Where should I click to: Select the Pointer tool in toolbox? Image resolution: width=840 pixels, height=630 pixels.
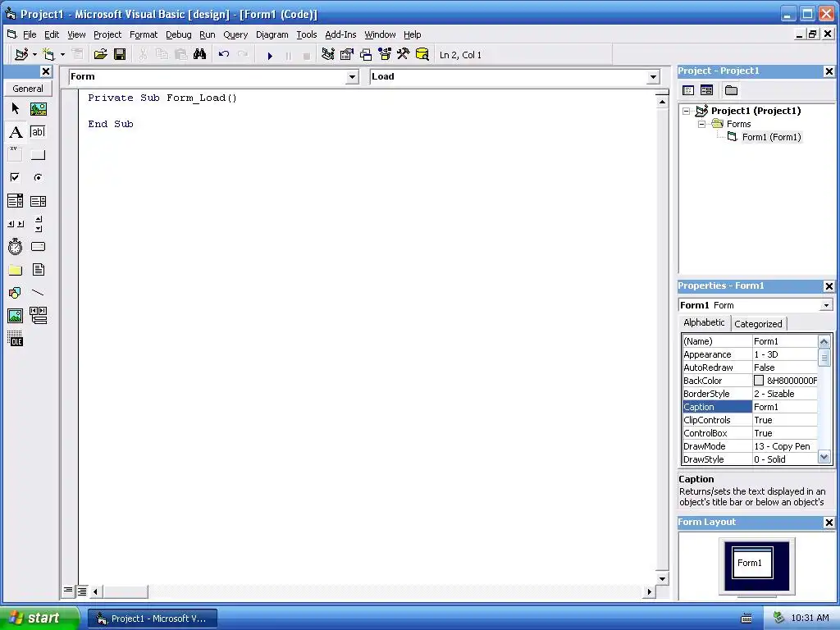click(x=16, y=109)
